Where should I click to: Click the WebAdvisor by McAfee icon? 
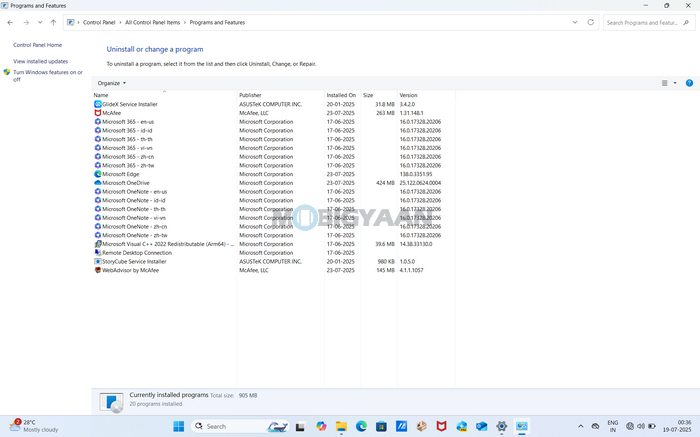[98, 270]
